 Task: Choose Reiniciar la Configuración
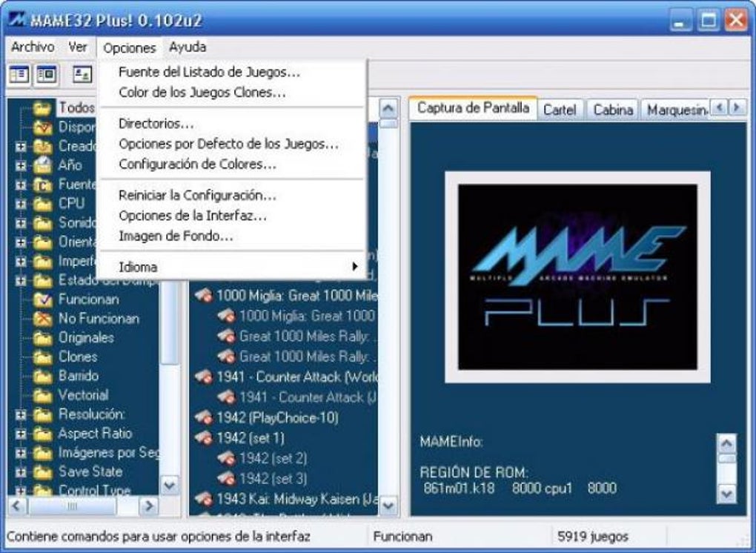tap(233, 195)
